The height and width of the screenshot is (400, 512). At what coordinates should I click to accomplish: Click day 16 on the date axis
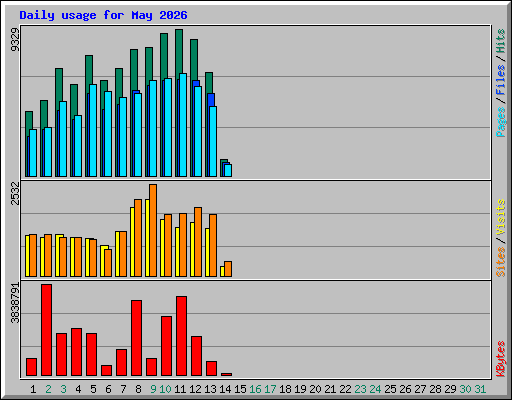tap(255, 389)
